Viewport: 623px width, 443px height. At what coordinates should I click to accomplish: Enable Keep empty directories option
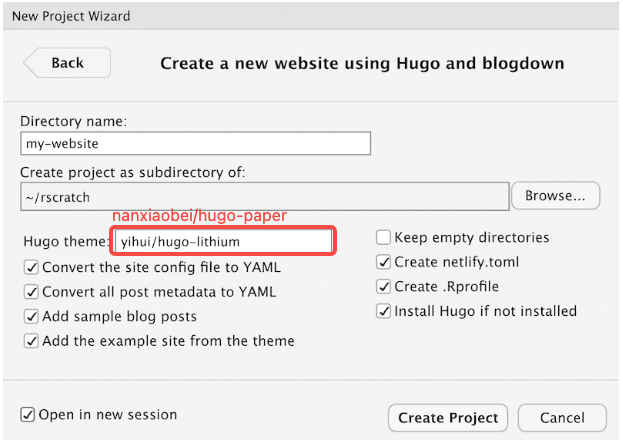click(383, 238)
